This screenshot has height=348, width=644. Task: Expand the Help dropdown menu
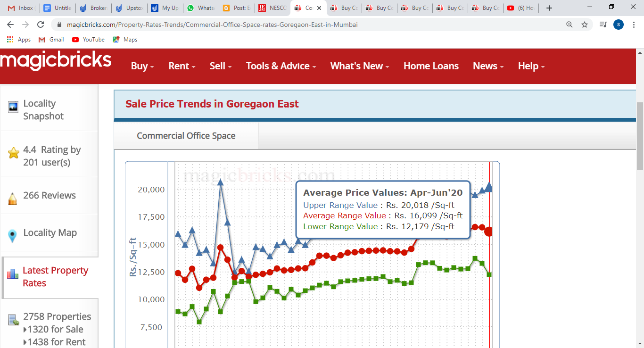tap(531, 66)
